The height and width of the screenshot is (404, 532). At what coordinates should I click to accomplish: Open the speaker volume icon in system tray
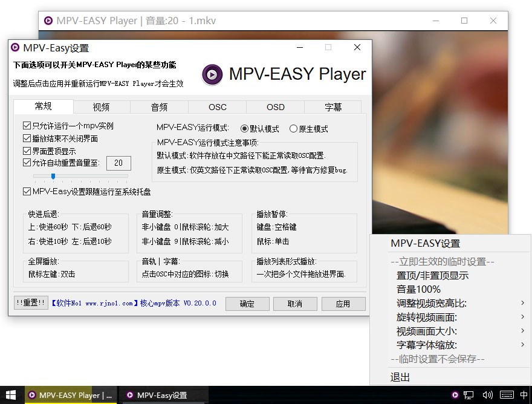pyautogui.click(x=487, y=395)
